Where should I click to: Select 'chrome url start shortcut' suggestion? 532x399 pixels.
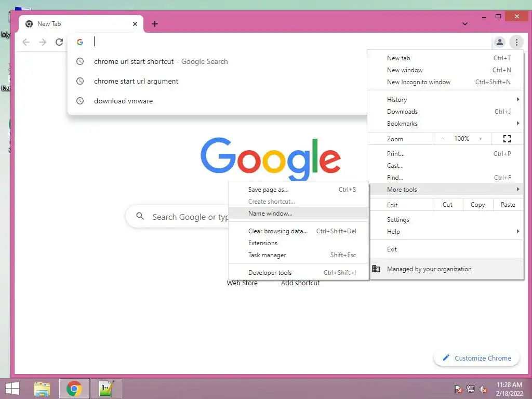pyautogui.click(x=217, y=61)
